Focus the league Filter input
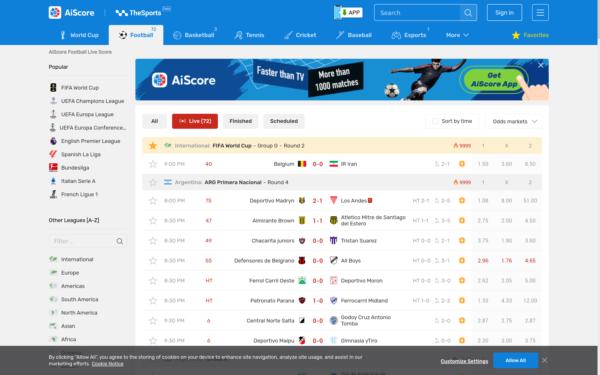The height and width of the screenshot is (375, 600). 82,241
